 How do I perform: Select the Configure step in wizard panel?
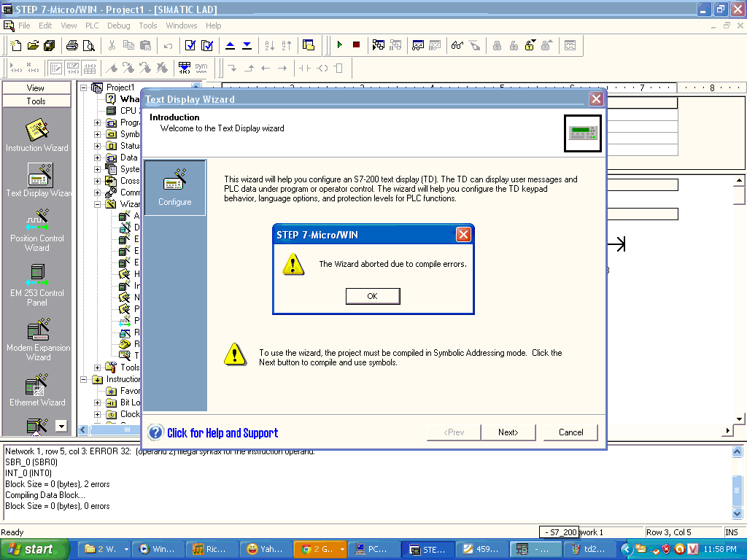click(x=175, y=187)
